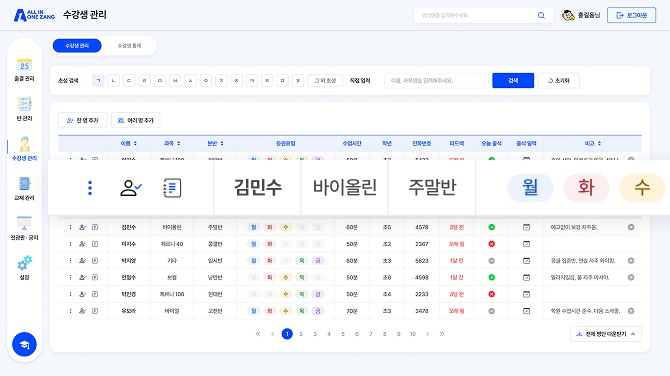The width and height of the screenshot is (670, 376).
Task: Click the 로그아웃 button
Action: [632, 15]
